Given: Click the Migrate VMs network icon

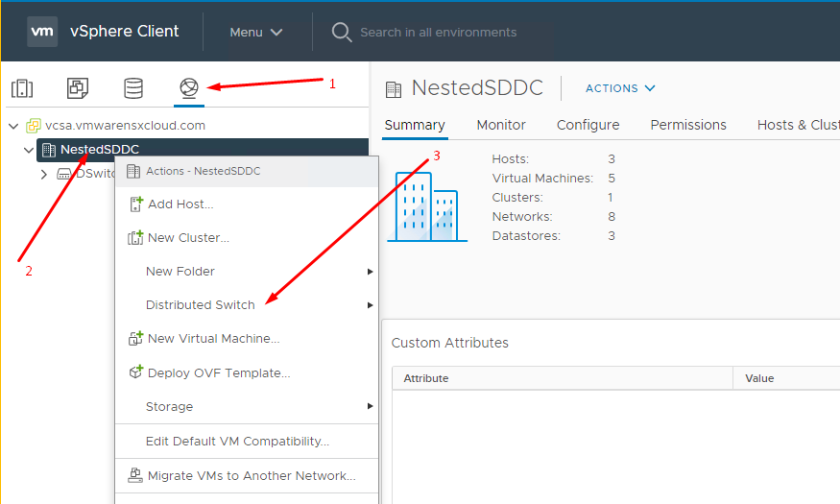Looking at the screenshot, I should (x=135, y=475).
